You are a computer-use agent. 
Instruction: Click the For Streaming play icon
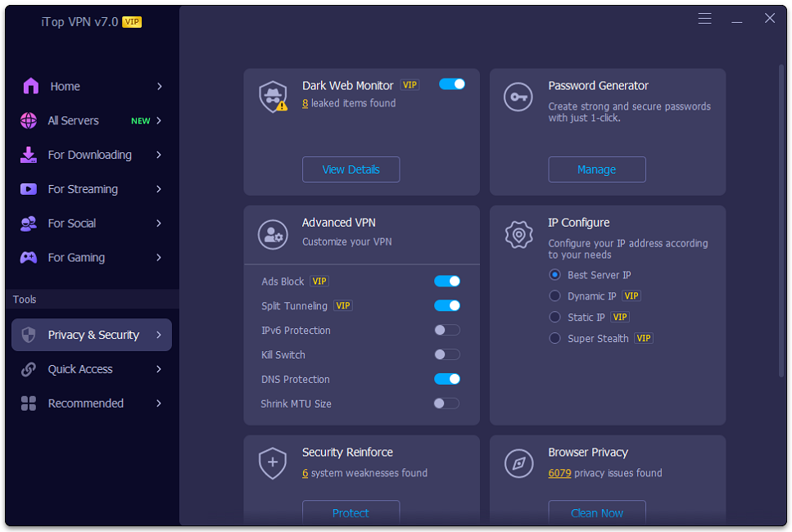click(29, 189)
